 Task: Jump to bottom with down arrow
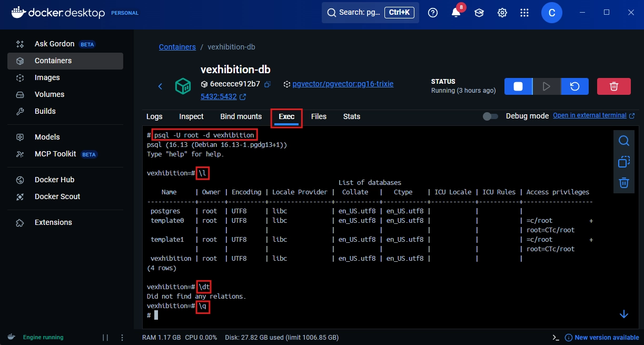click(624, 314)
